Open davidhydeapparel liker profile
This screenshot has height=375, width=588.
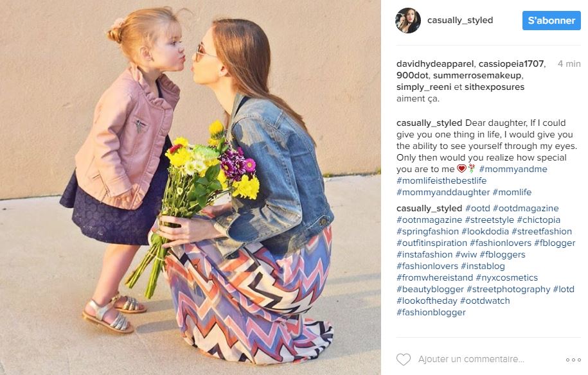tap(435, 64)
